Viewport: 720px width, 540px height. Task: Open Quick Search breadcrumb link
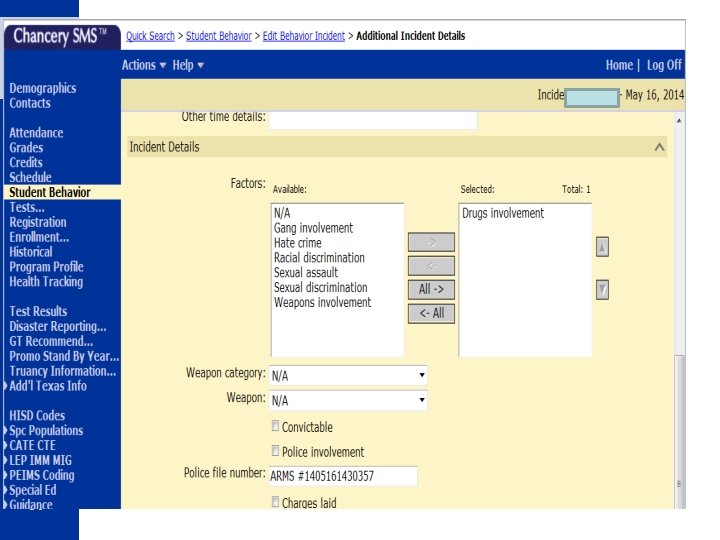[x=150, y=36]
